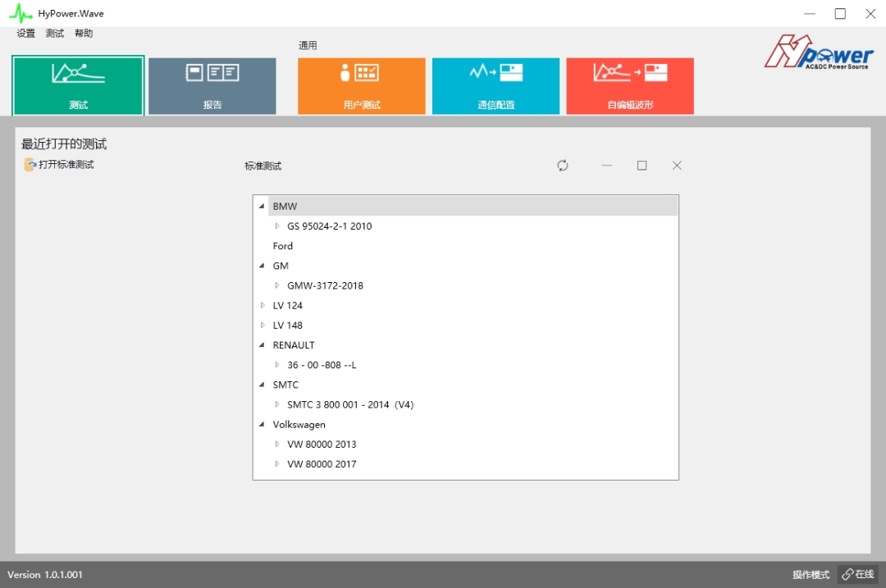Open the 设置 menu
886x588 pixels.
click(26, 34)
